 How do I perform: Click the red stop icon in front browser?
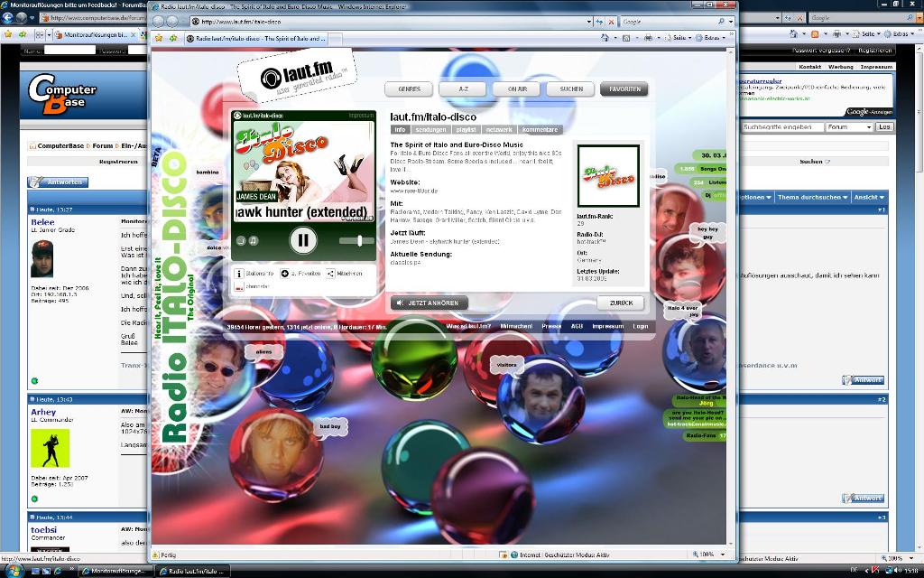tap(611, 22)
